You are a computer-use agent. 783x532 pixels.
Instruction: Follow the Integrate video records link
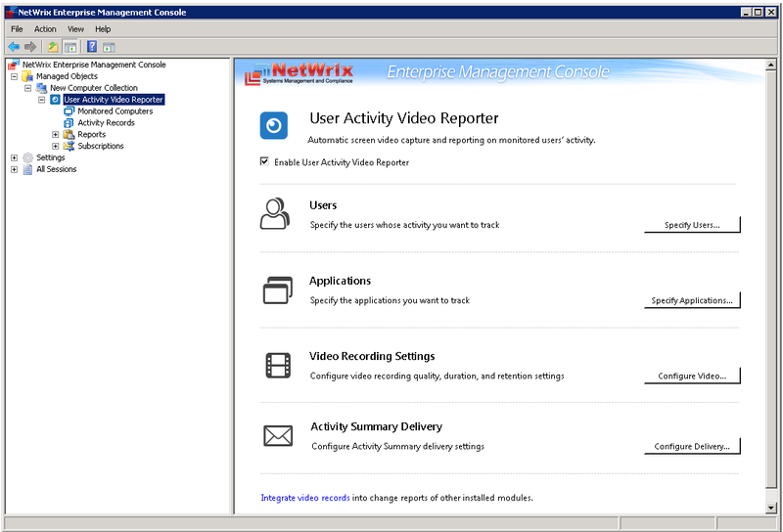305,498
